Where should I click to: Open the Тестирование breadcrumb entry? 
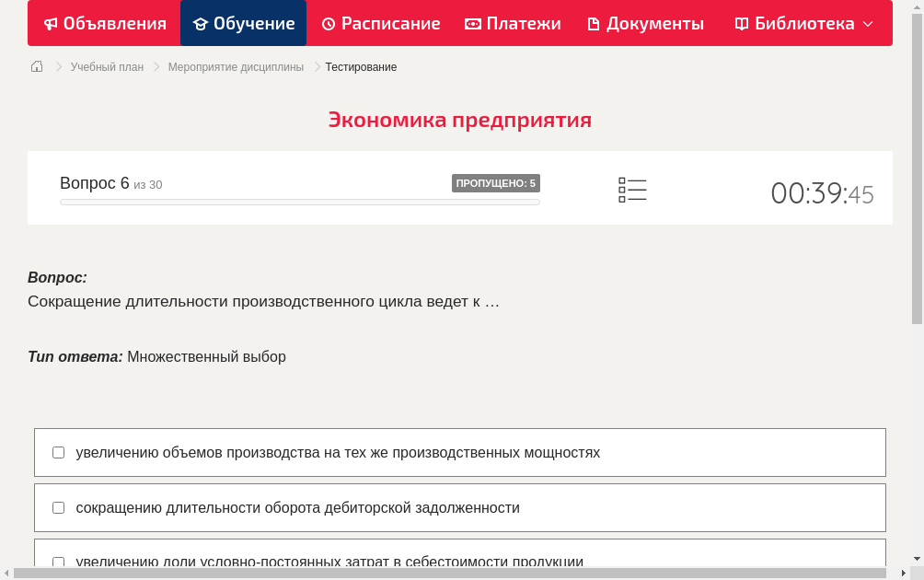click(360, 66)
